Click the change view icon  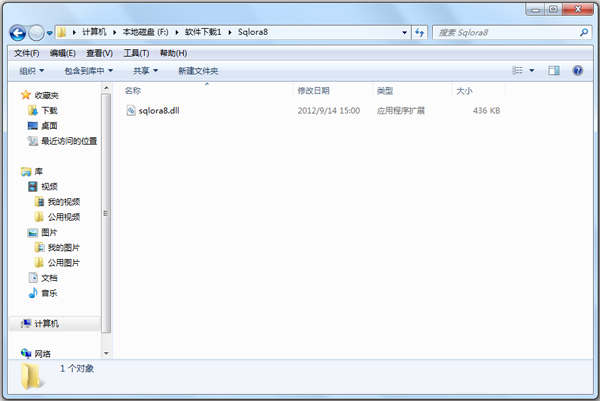click(518, 71)
